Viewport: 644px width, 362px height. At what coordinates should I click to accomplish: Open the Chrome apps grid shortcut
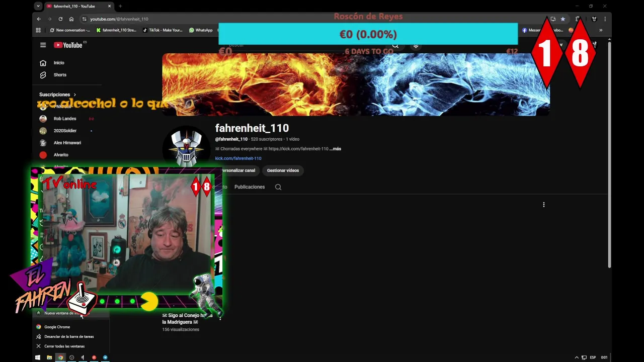tap(38, 30)
